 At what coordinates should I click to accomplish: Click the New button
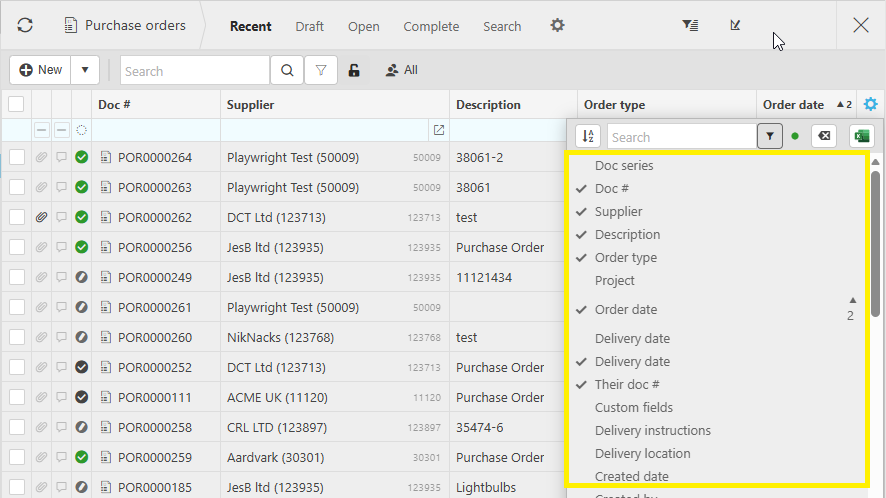pos(41,70)
